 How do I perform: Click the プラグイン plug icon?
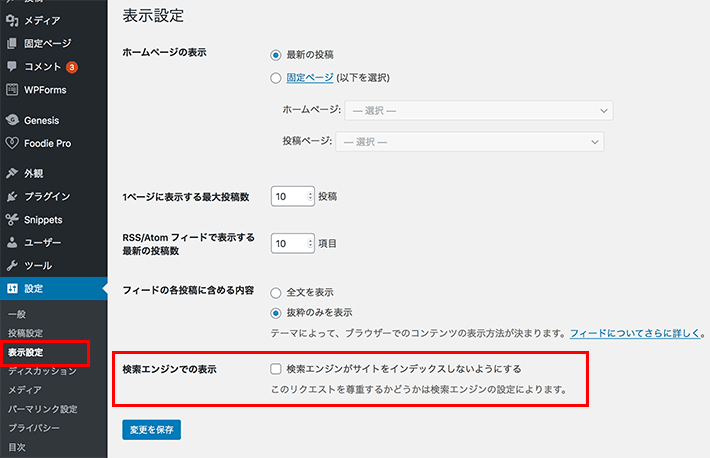coord(12,196)
